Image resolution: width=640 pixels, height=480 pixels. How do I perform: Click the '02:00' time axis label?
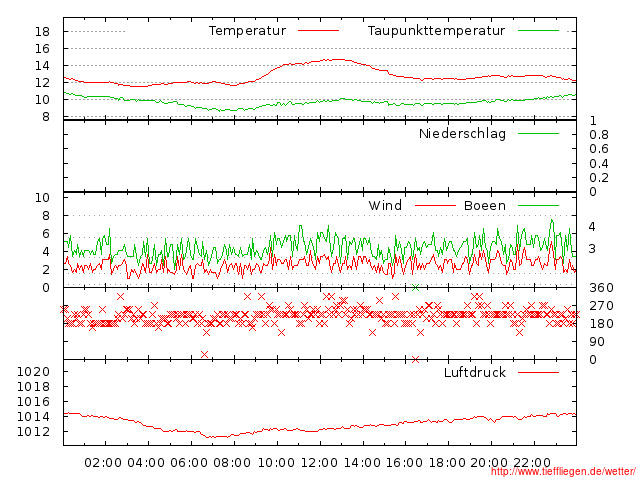click(103, 463)
